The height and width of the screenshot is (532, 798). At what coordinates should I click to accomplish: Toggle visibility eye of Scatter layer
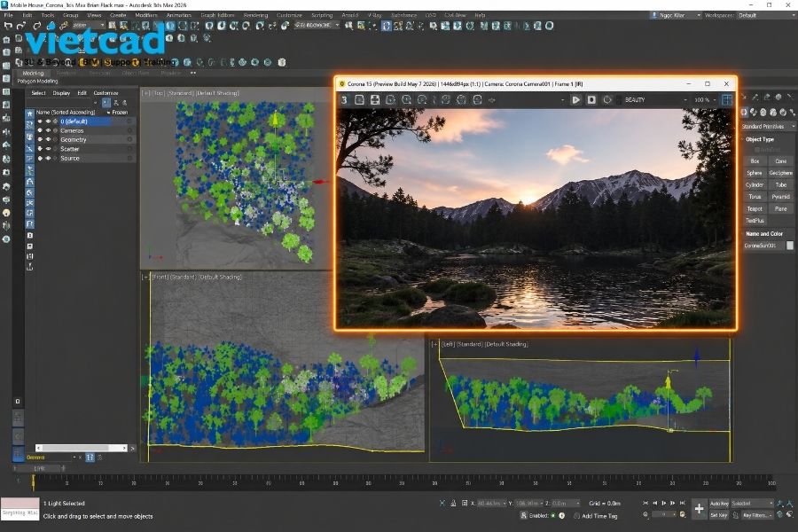point(48,149)
